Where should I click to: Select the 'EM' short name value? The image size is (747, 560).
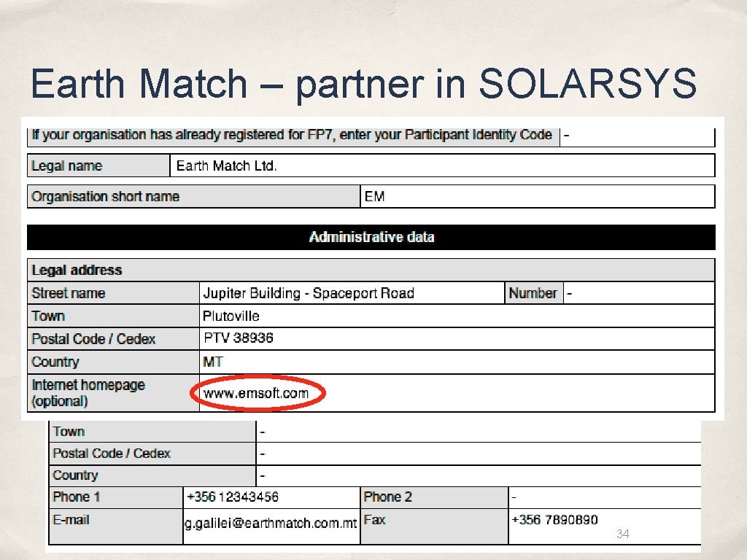[374, 196]
